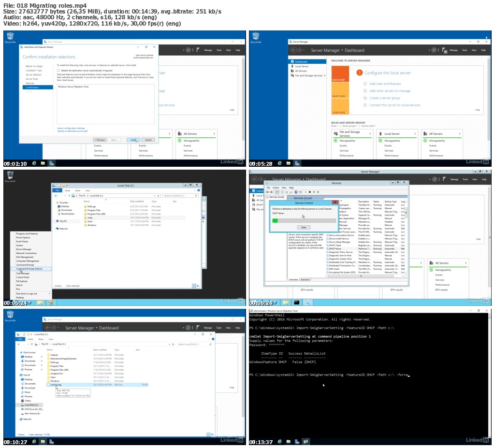Click 'Specify an alternate source path' link
Viewport: 495px width, 448px height.
(73, 131)
